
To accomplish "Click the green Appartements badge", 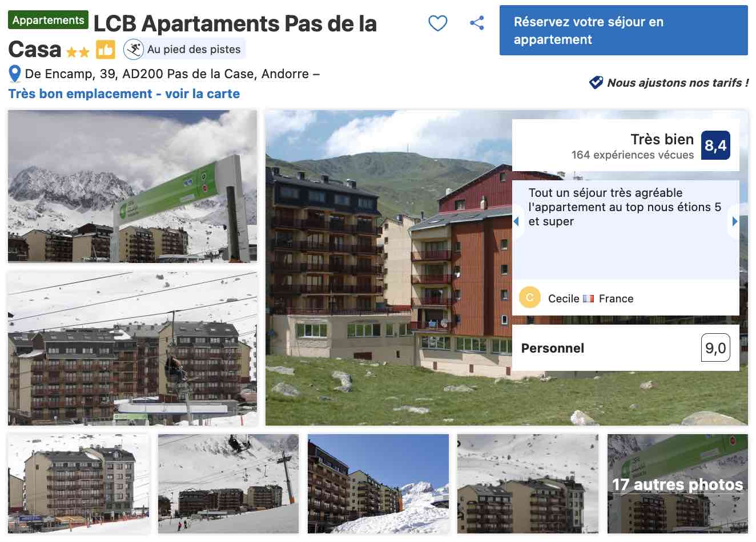I will [48, 20].
